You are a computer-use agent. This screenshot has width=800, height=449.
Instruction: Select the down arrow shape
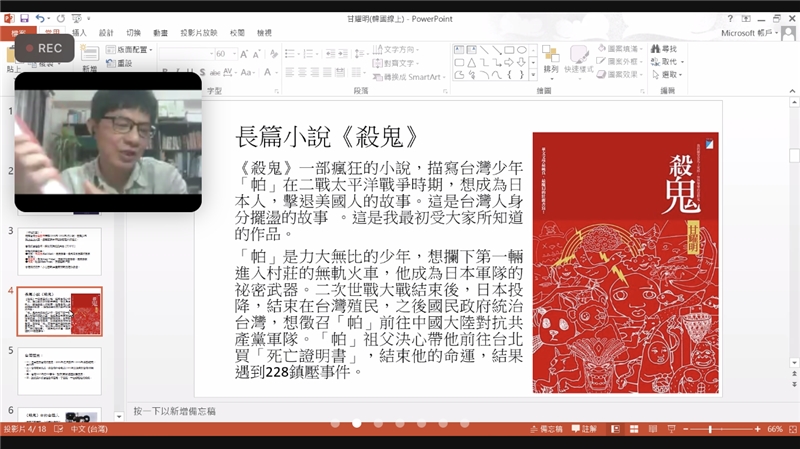pos(521,62)
